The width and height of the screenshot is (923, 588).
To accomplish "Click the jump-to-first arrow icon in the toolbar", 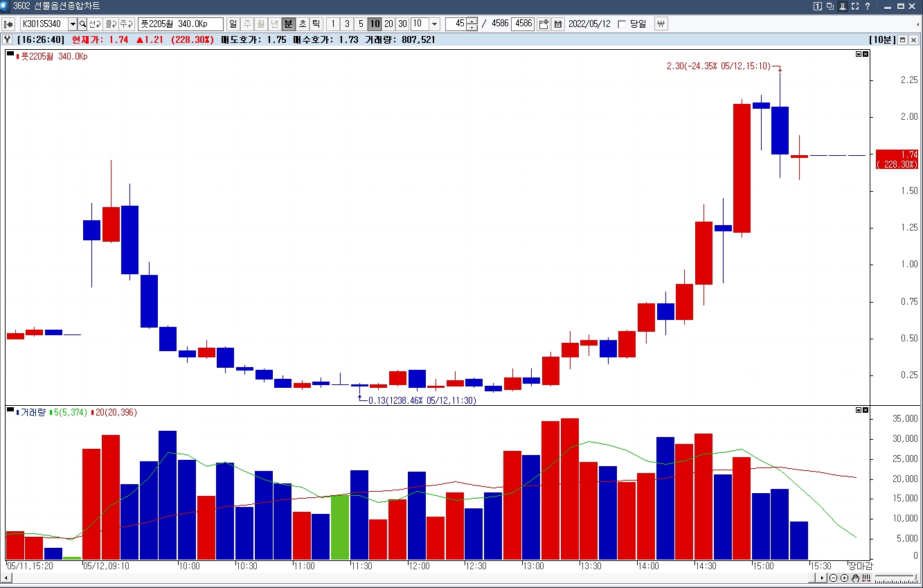I will coord(8,24).
